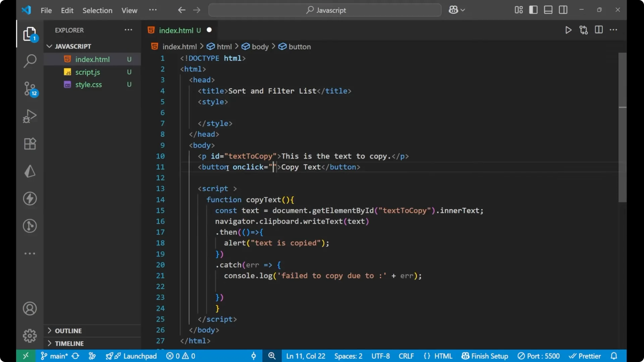The image size is (644, 362).
Task: Collapse the JAVASCRIPT folder in Explorer
Action: 49,46
